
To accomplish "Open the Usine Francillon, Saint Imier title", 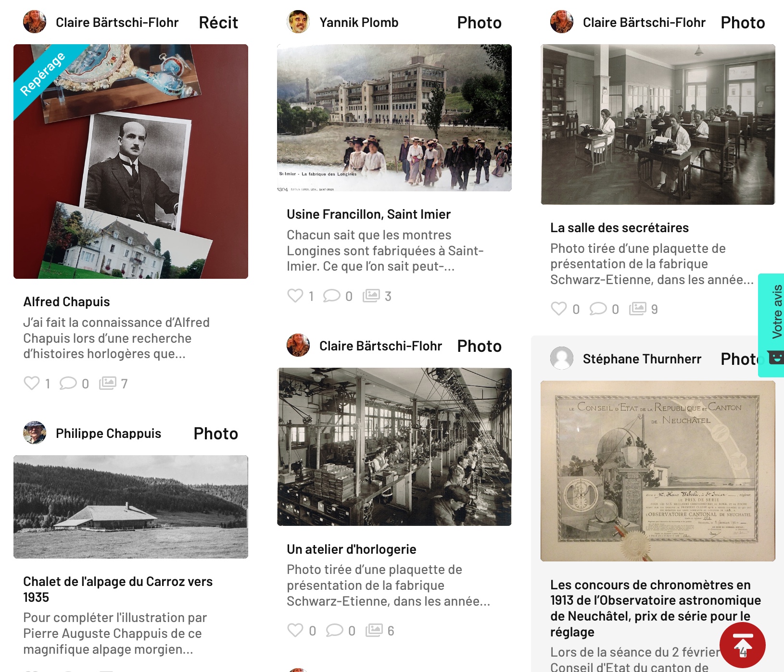I will coord(369,214).
